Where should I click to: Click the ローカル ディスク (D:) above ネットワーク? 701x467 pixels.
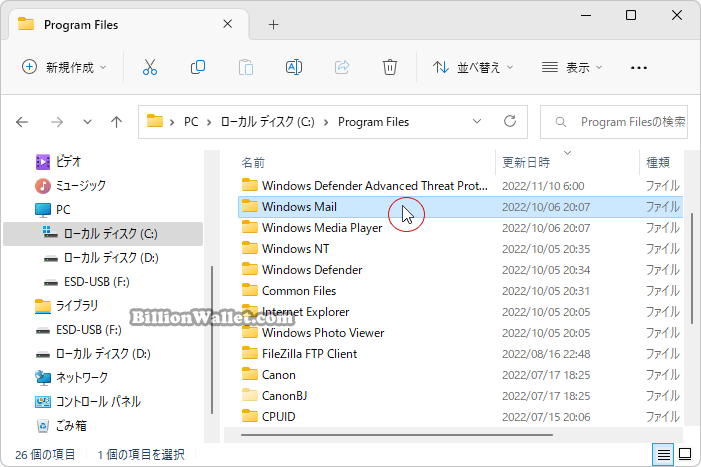tap(93, 354)
